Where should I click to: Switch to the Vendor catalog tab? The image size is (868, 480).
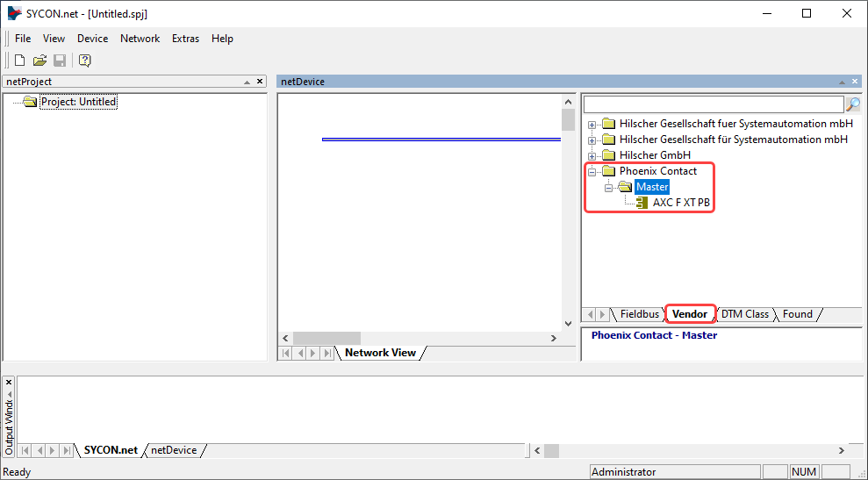[690, 314]
